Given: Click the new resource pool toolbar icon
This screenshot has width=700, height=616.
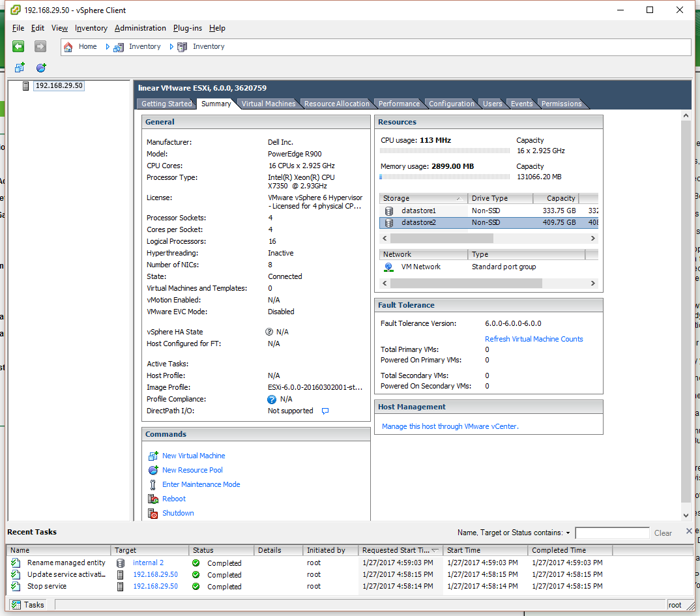Looking at the screenshot, I should (41, 67).
